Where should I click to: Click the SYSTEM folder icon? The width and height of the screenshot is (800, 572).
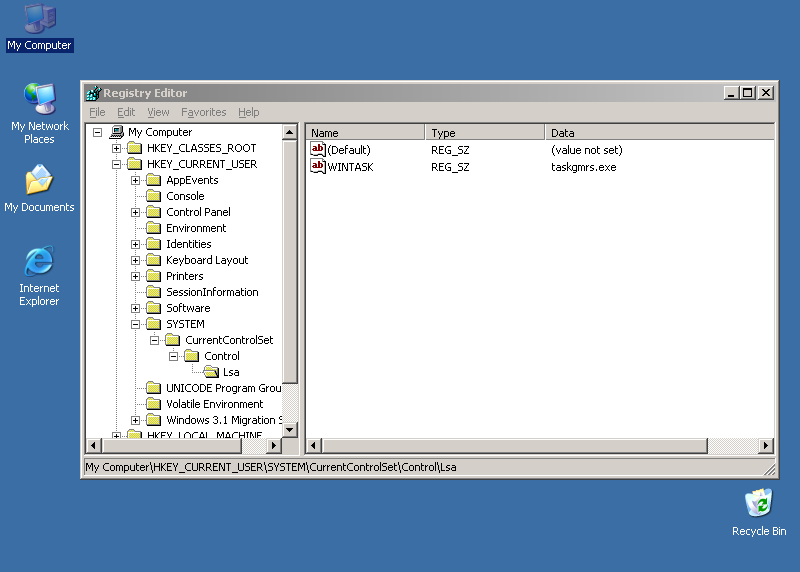point(154,324)
